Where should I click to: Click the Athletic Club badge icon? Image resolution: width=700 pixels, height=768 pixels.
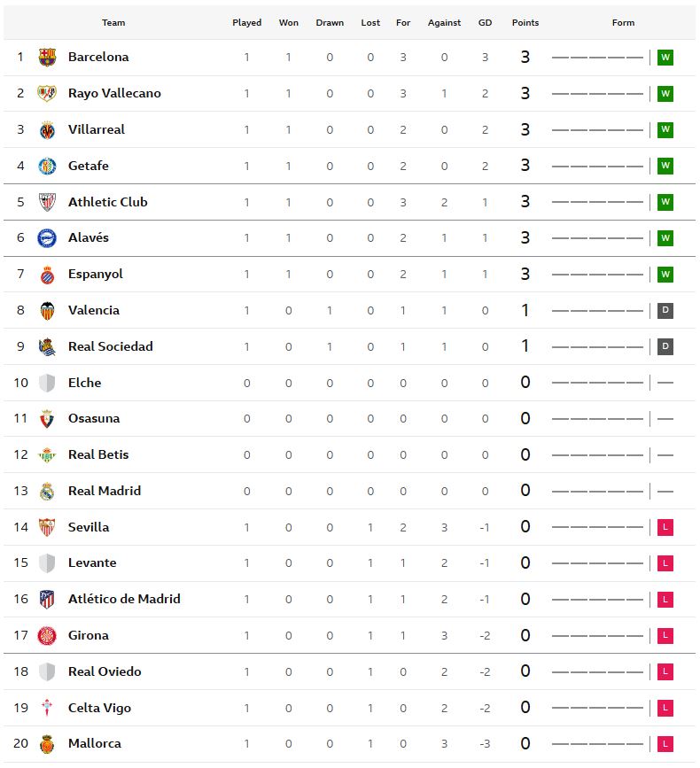coord(47,202)
